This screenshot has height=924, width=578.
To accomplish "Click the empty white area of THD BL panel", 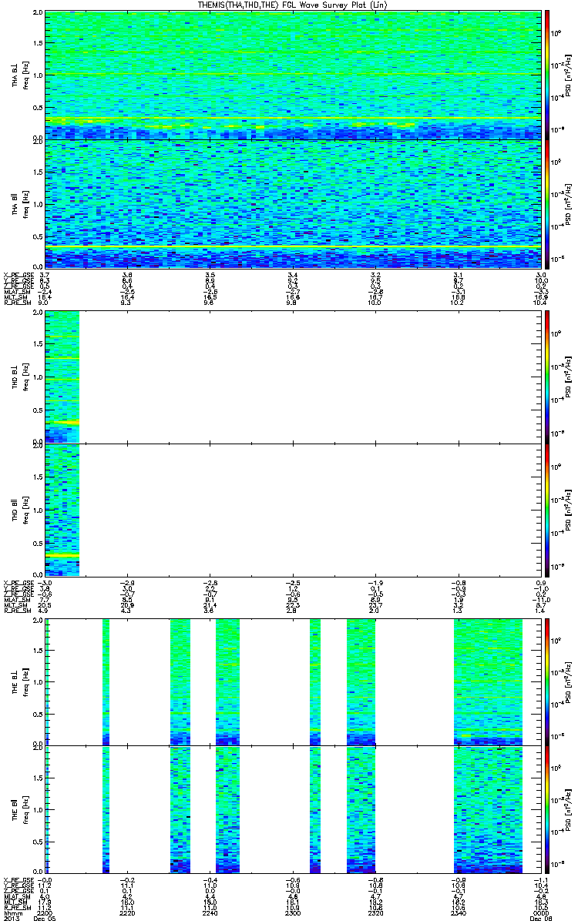I will tap(308, 376).
